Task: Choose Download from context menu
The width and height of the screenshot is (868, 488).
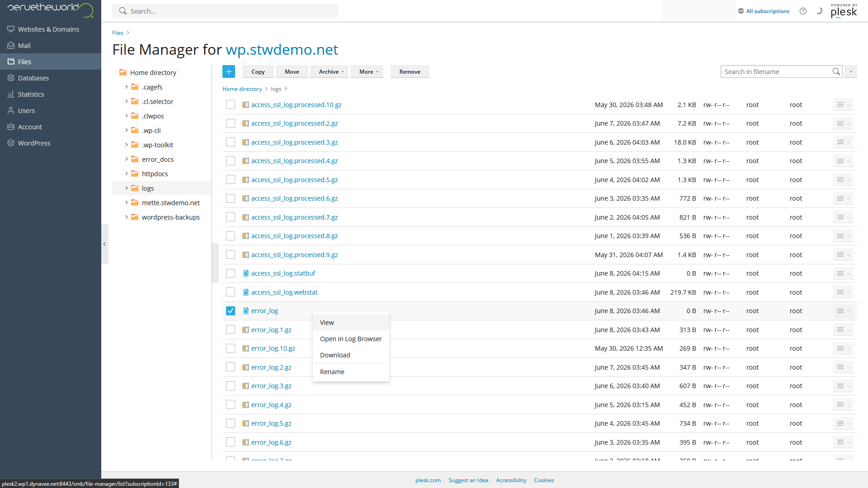Action: pyautogui.click(x=351, y=355)
